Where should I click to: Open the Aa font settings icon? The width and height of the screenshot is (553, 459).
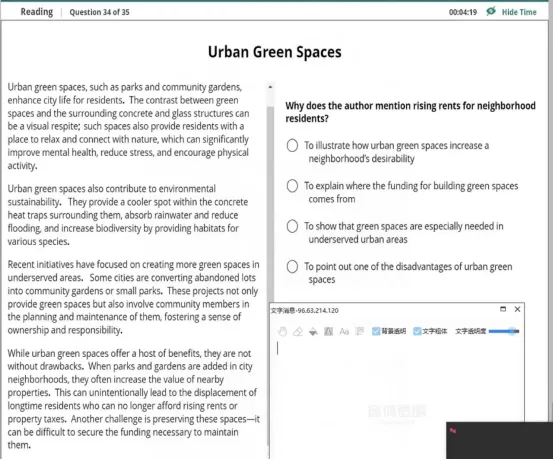point(344,331)
